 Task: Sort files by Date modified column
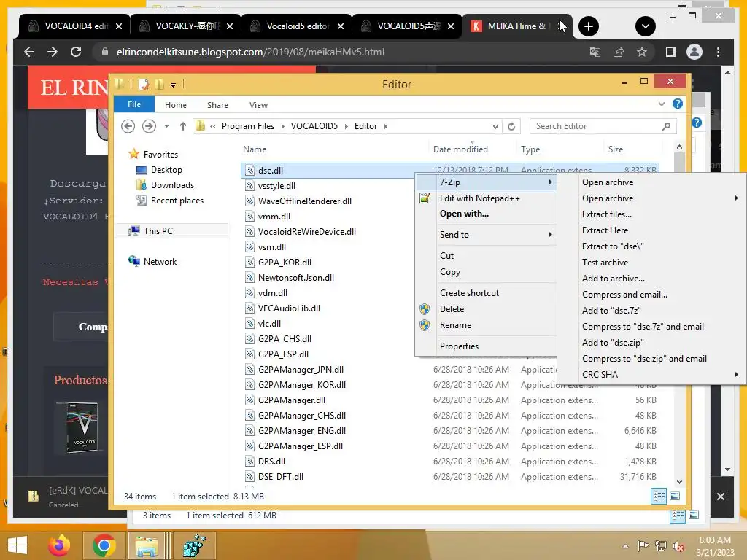coord(460,149)
